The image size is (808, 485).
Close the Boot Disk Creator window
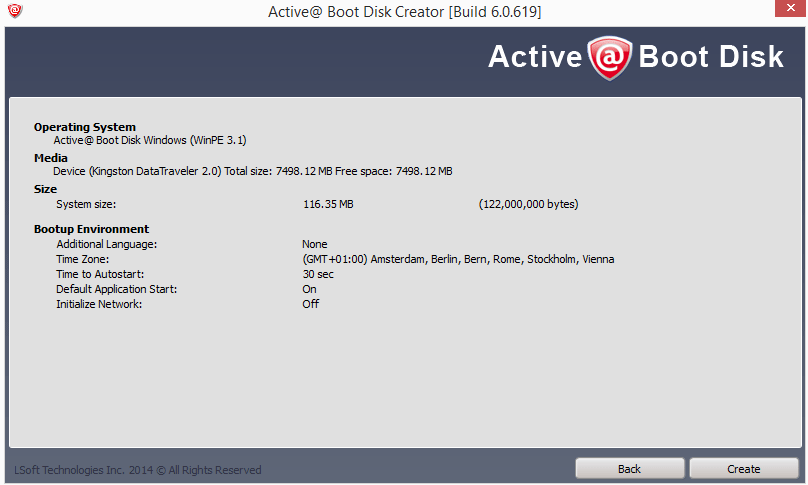point(790,8)
